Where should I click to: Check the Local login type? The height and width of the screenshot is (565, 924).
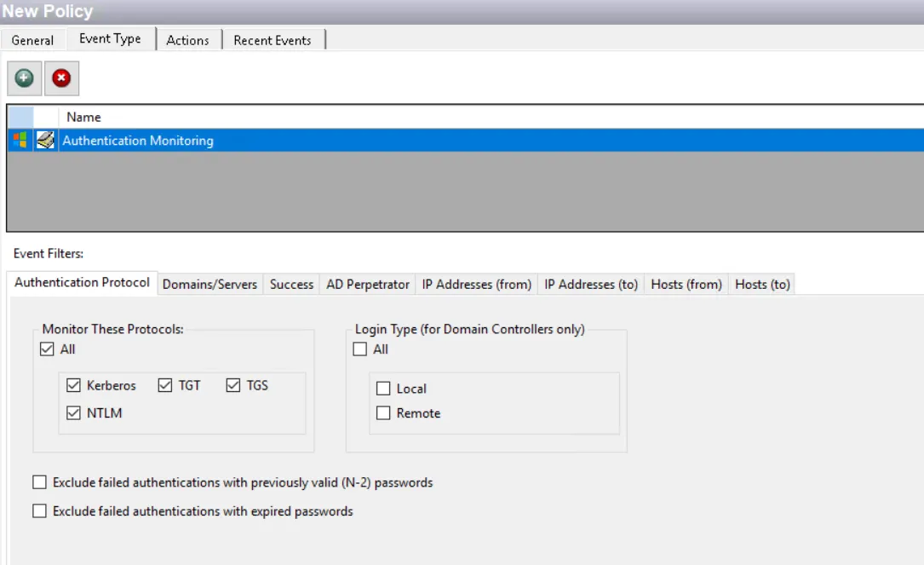(383, 388)
